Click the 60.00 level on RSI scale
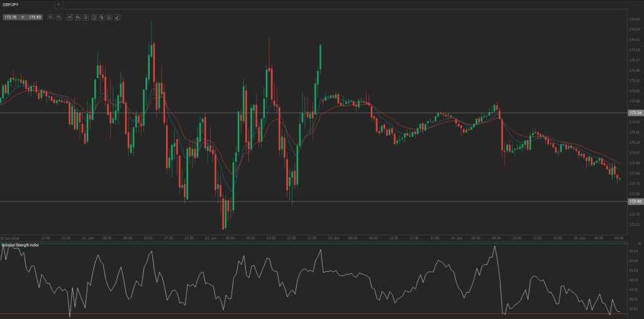The height and width of the screenshot is (319, 644). [635, 260]
